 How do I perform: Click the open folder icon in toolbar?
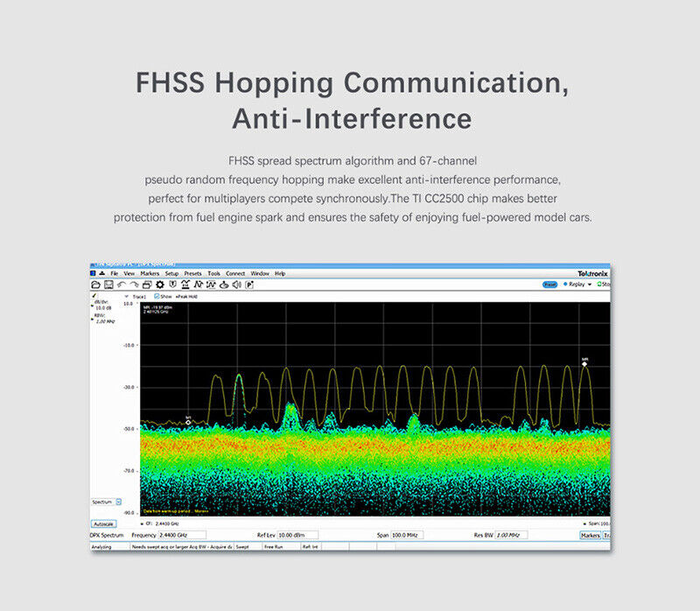96,284
